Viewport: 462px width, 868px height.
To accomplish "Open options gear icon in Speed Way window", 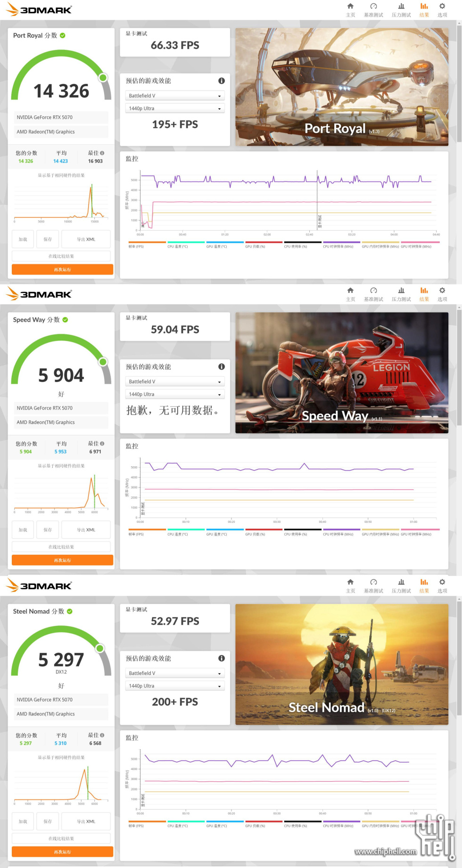I will click(x=442, y=291).
